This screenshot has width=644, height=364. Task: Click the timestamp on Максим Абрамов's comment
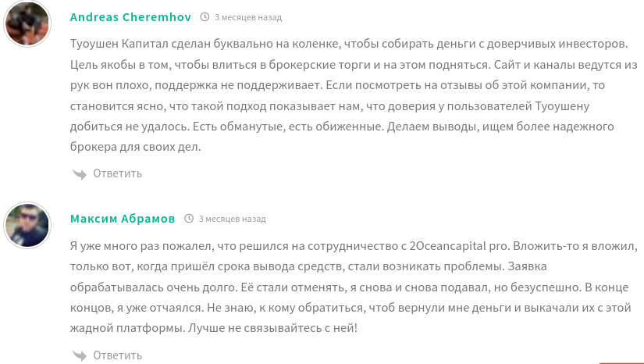232,219
